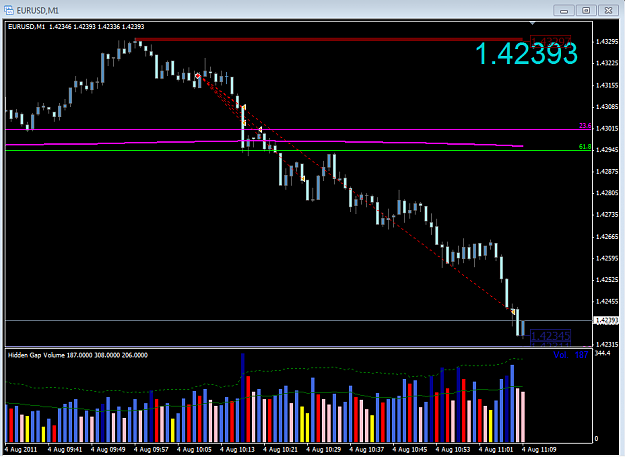Click the 344.4 volume scale label
Viewport: 625px width, 457px height.
click(602, 353)
